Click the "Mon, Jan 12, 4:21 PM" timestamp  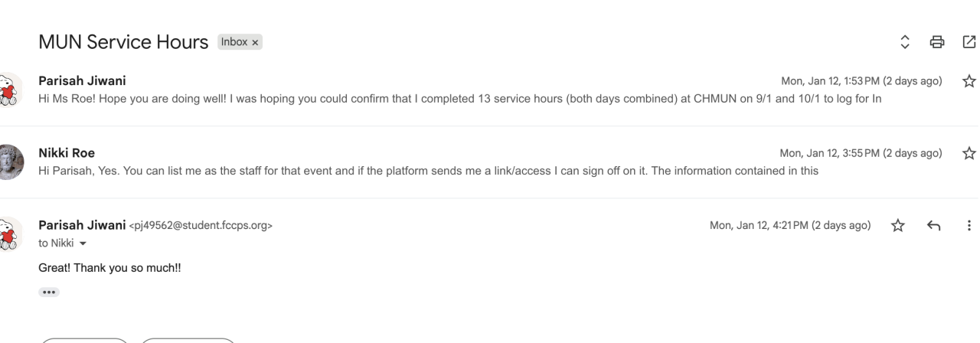pos(789,225)
